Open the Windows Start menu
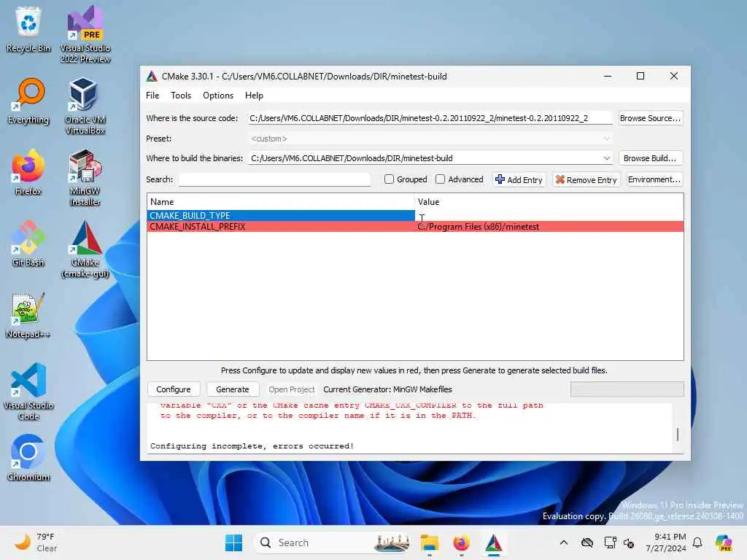 pos(233,542)
